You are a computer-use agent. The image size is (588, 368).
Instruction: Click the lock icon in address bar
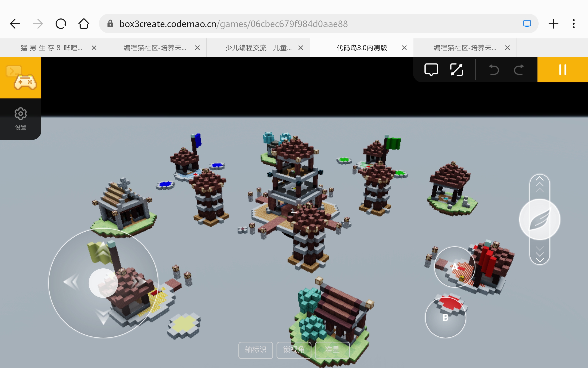tap(110, 24)
